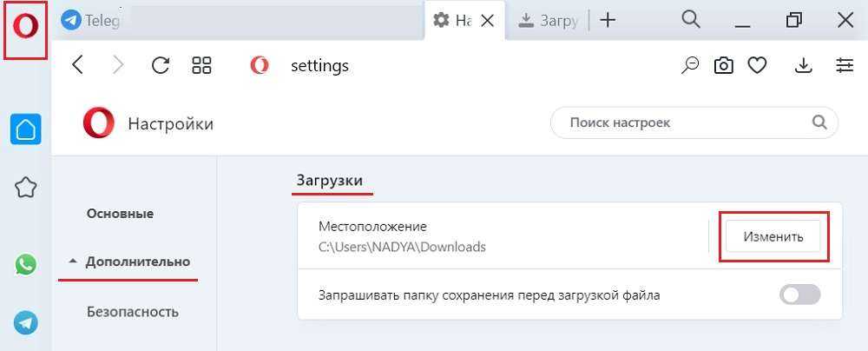Click the Reload page icon
Image resolution: width=868 pixels, height=351 pixels.
tap(161, 65)
